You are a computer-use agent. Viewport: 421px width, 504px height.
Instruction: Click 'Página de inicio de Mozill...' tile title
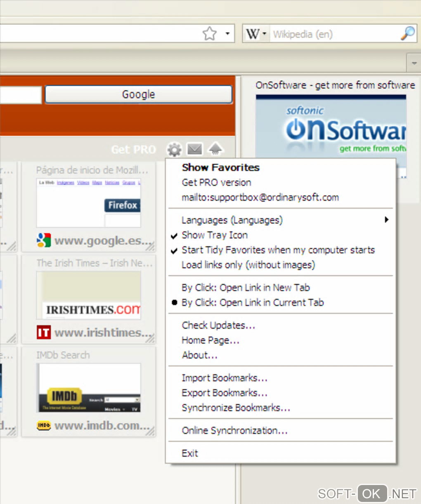(x=92, y=170)
